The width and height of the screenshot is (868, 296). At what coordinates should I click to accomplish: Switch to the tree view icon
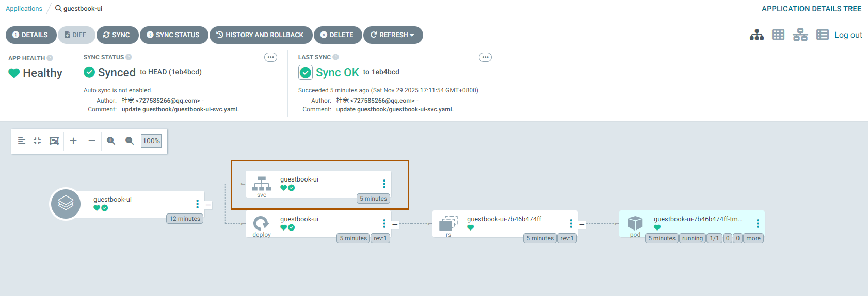click(757, 35)
